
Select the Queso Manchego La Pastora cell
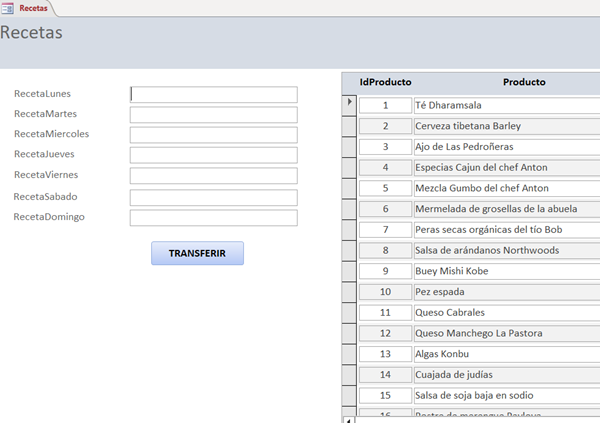tap(505, 333)
